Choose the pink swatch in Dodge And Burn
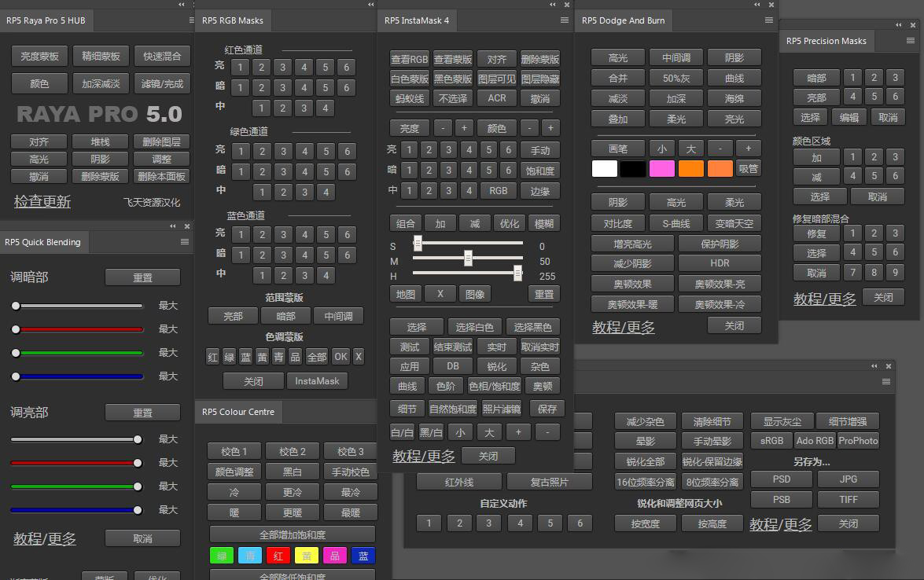The height and width of the screenshot is (580, 924). (x=662, y=169)
